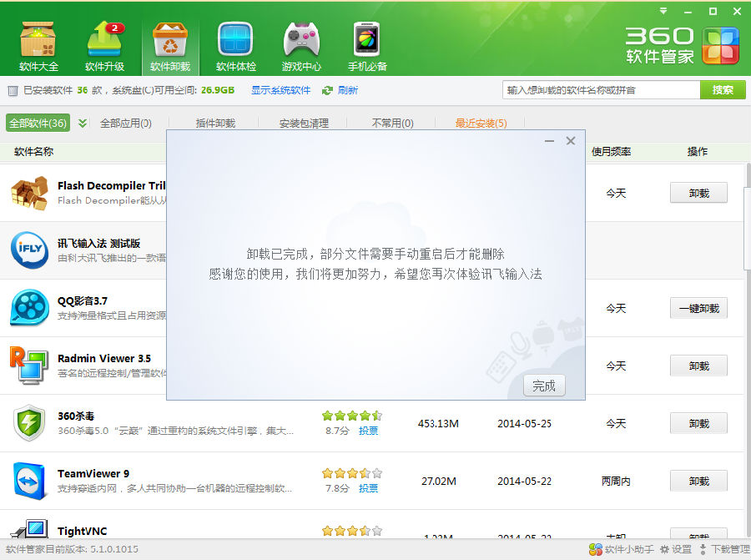This screenshot has width=751, height=560.
Task: Sort by the 使用频率 column header
Action: click(x=611, y=151)
